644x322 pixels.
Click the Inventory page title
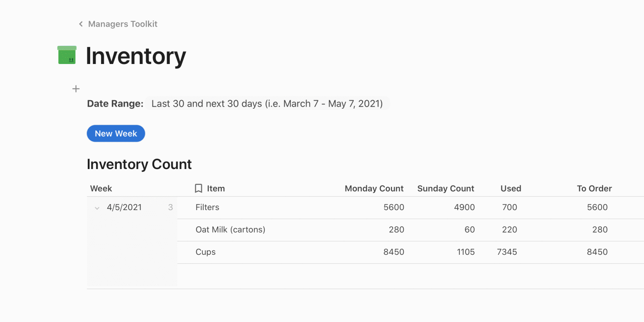click(x=136, y=56)
